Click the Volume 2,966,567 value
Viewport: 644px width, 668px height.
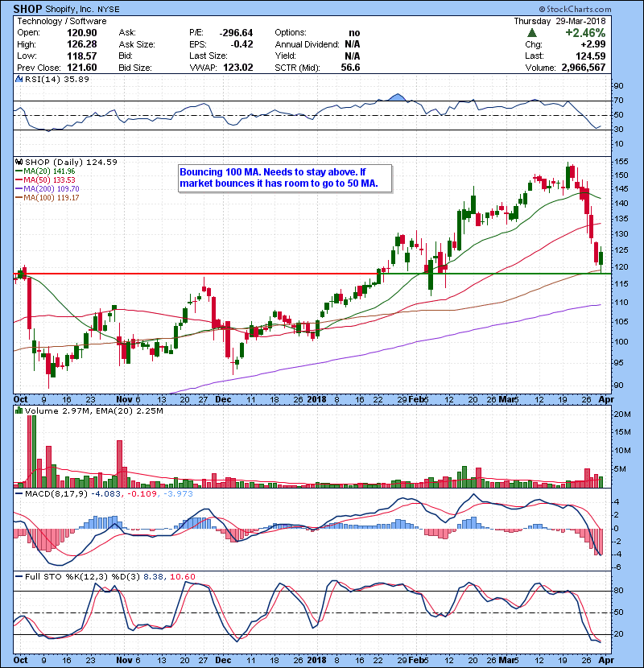pos(584,68)
